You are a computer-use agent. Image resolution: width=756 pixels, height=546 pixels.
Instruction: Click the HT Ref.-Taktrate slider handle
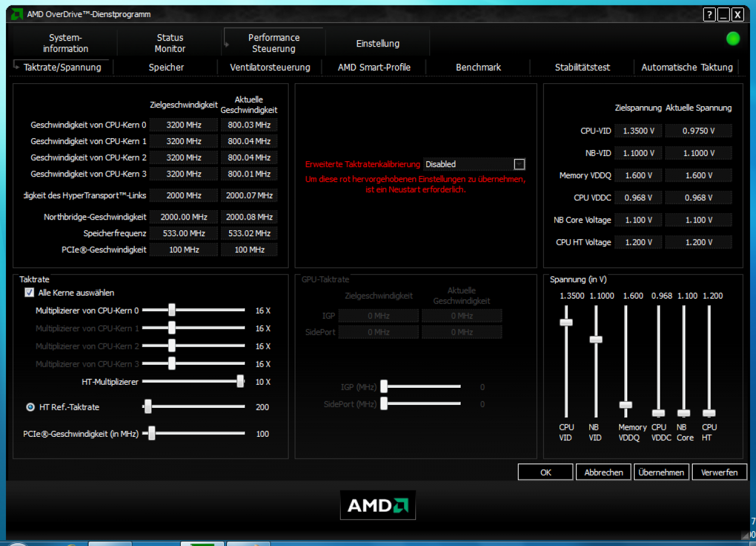click(x=148, y=407)
